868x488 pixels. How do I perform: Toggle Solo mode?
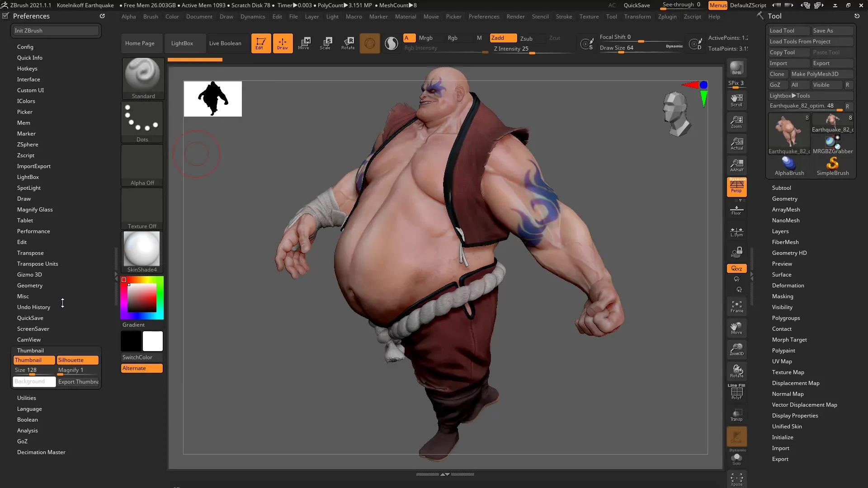[736, 459]
